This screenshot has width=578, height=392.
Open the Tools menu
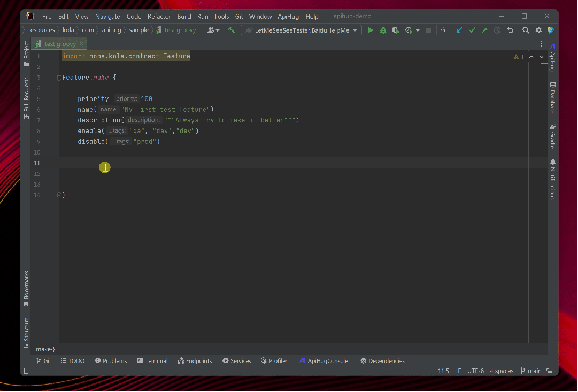221,17
